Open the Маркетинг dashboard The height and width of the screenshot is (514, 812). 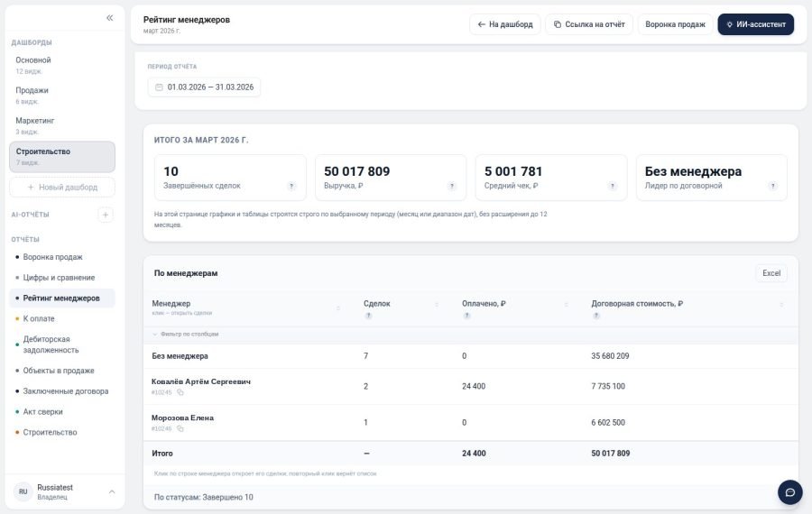pyautogui.click(x=62, y=125)
